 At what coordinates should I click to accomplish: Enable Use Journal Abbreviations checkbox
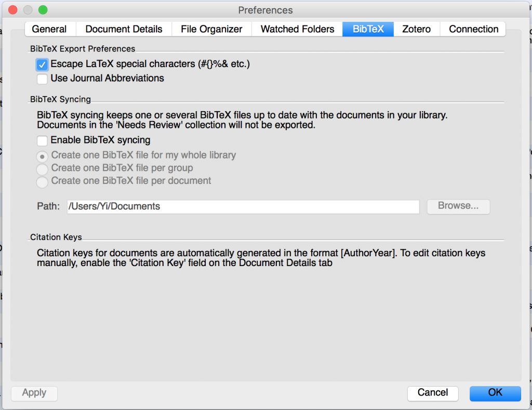click(x=42, y=79)
